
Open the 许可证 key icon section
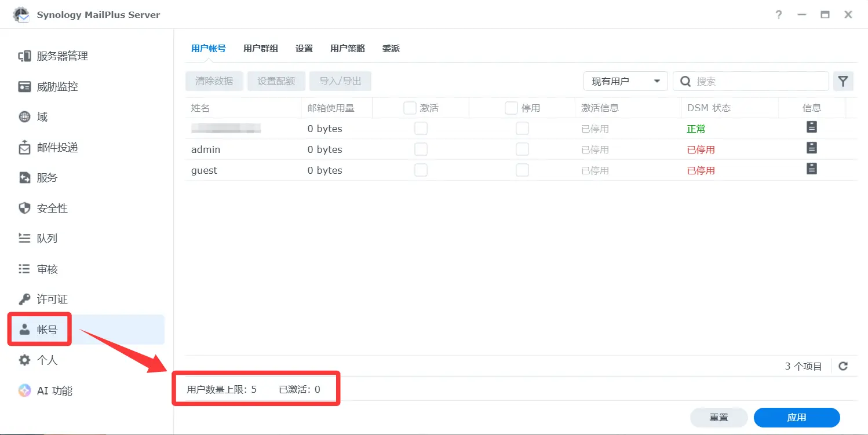52,299
